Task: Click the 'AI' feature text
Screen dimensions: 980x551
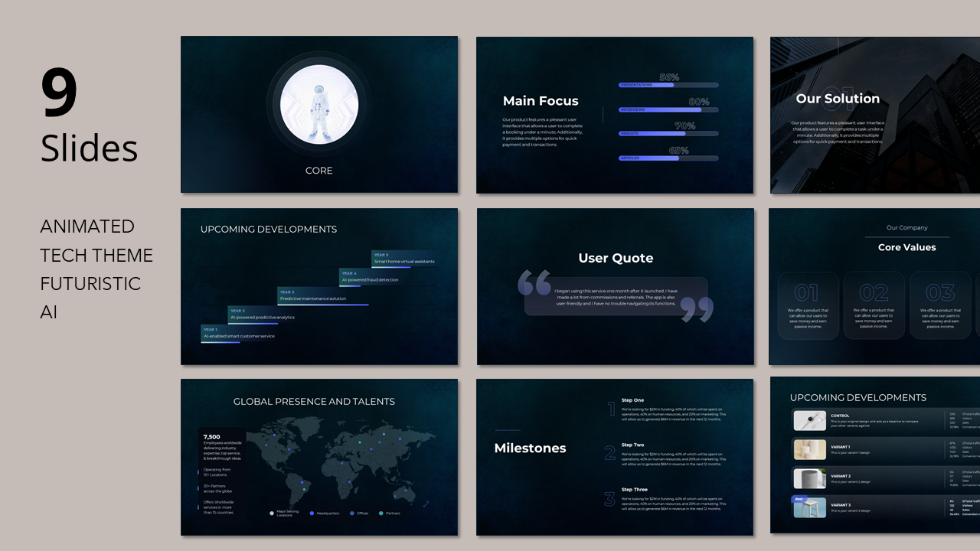Action: pos(49,311)
